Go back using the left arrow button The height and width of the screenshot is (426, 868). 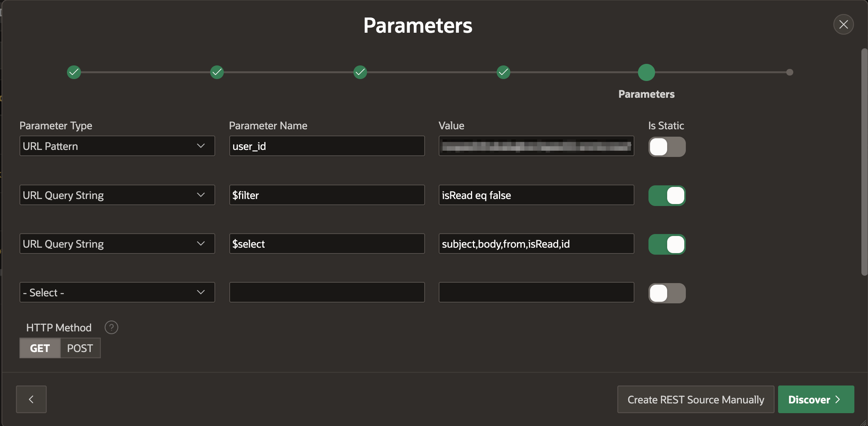[x=31, y=399]
